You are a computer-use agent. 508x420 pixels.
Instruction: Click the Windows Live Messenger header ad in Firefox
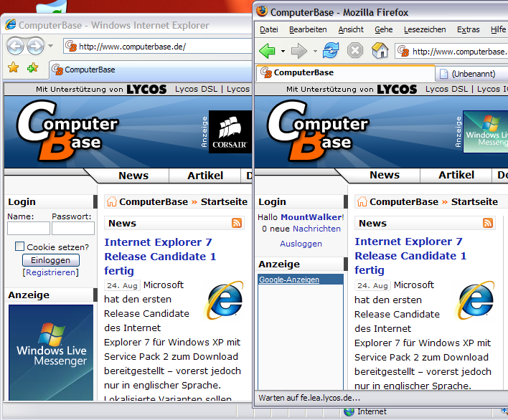(485, 132)
